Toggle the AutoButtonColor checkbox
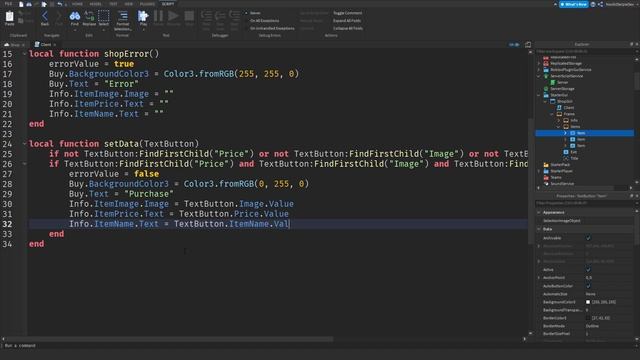Viewport: 640px width, 360px height. [588, 286]
